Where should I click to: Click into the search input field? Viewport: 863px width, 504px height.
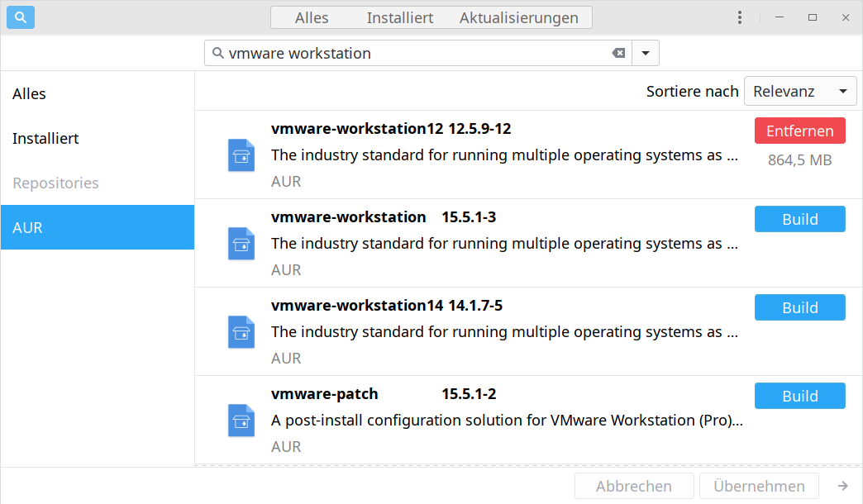413,54
